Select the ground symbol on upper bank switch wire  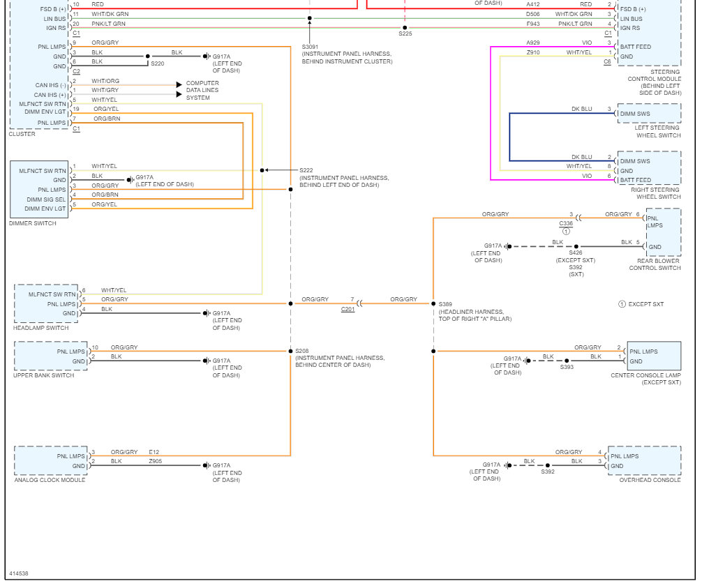pos(207,361)
